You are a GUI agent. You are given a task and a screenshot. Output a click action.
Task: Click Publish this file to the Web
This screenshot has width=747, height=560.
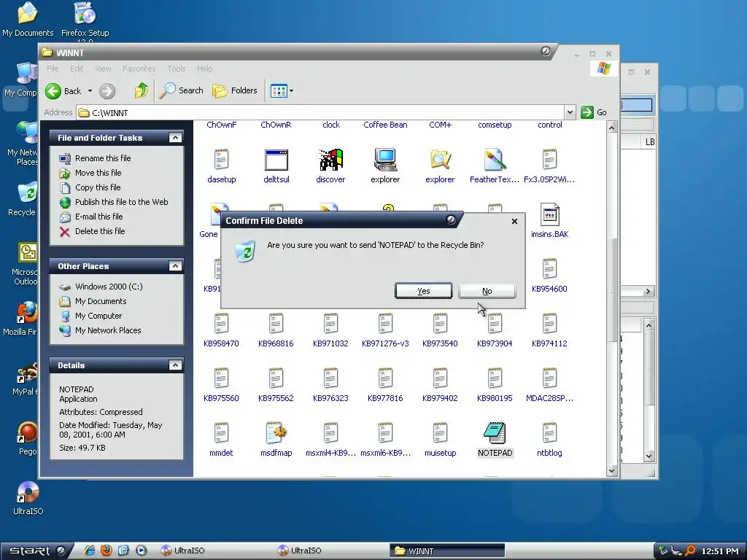[114, 202]
